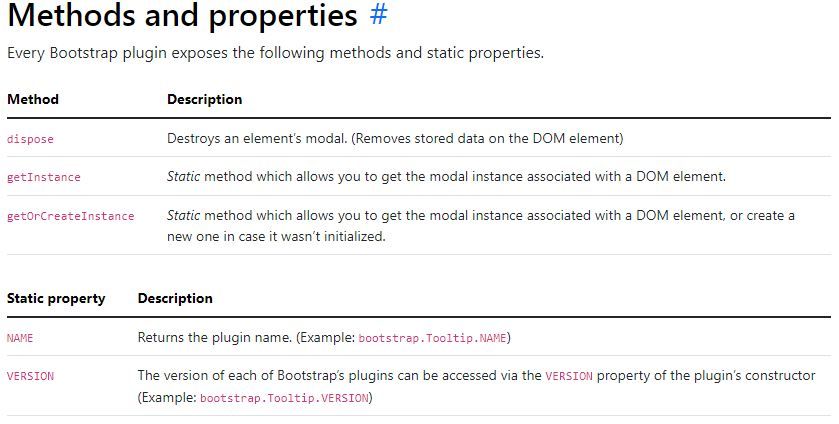The height and width of the screenshot is (424, 839).
Task: Click the NAME static property code
Action: click(x=20, y=338)
